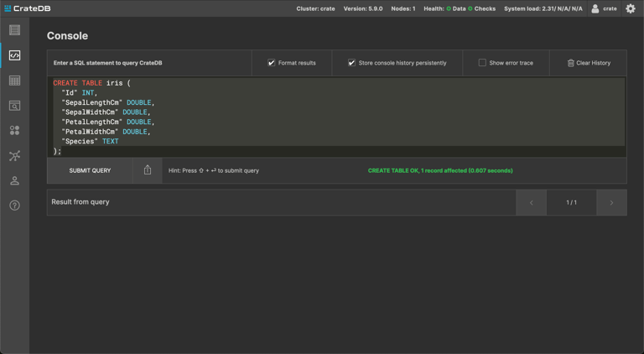This screenshot has height=354, width=644.
Task: Go to the previous query result
Action: pyautogui.click(x=531, y=202)
